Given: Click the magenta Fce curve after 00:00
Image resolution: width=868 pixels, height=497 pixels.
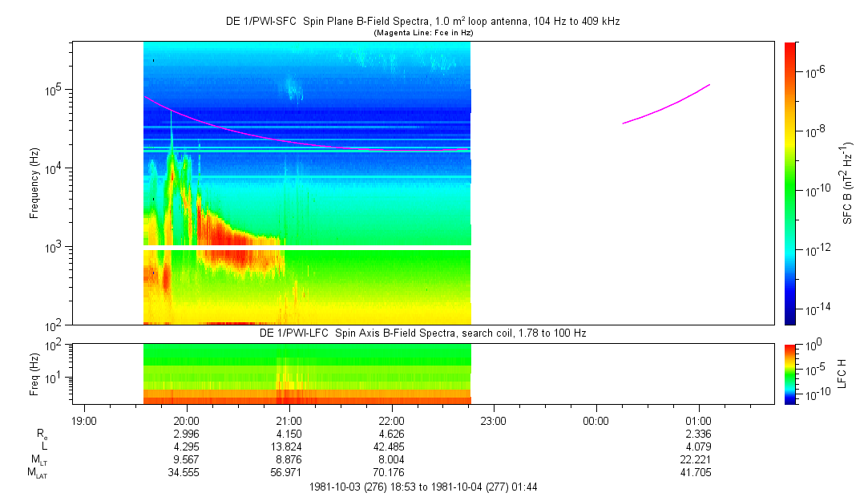Looking at the screenshot, I should click(x=667, y=106).
